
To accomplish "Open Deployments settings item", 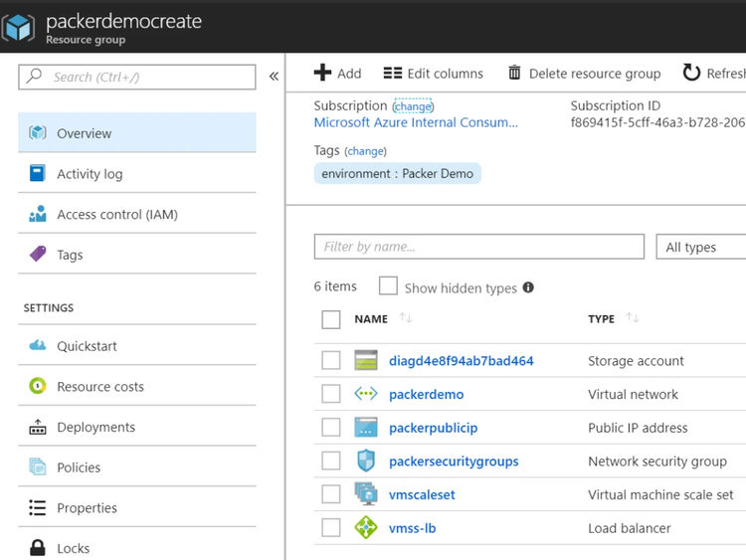I will 137,427.
